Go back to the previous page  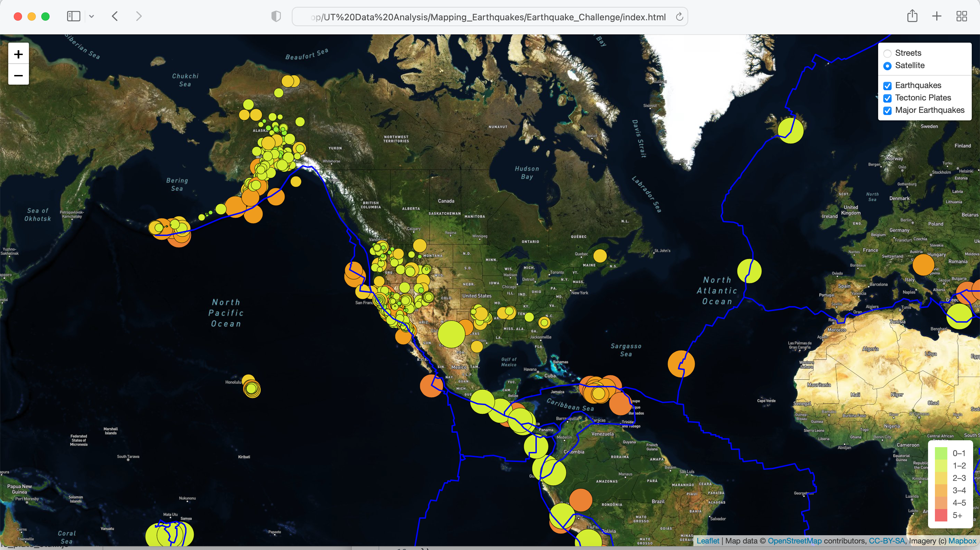pos(115,17)
